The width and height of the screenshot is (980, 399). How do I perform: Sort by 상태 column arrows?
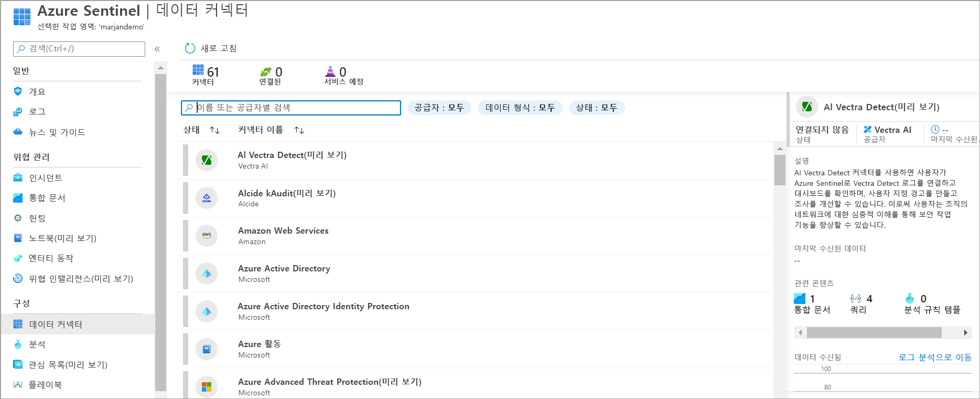pos(214,130)
